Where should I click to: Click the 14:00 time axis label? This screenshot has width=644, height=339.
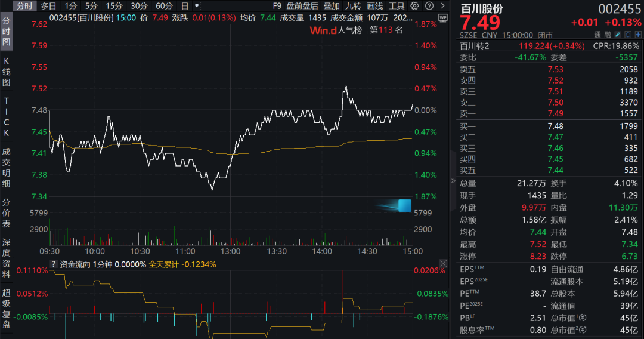(x=322, y=251)
